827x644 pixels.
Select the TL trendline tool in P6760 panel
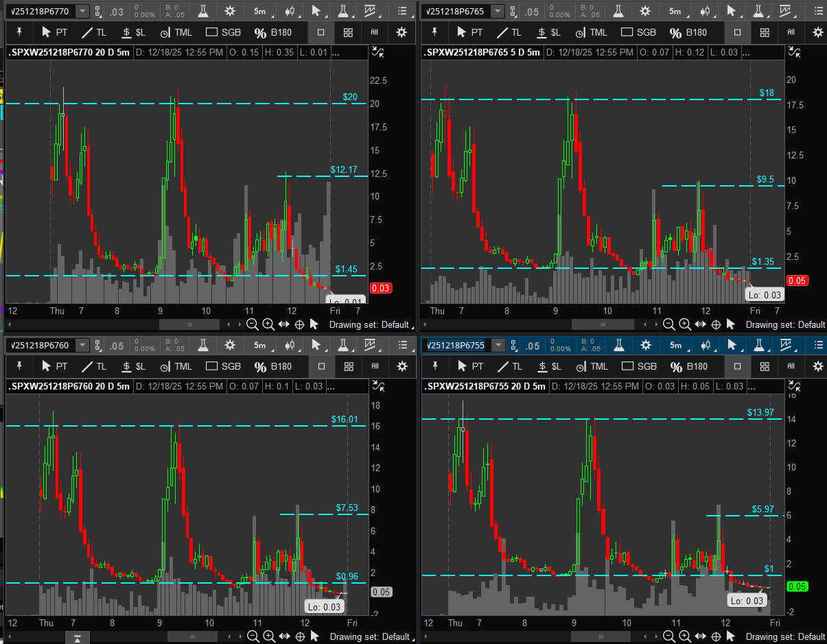pyautogui.click(x=94, y=366)
